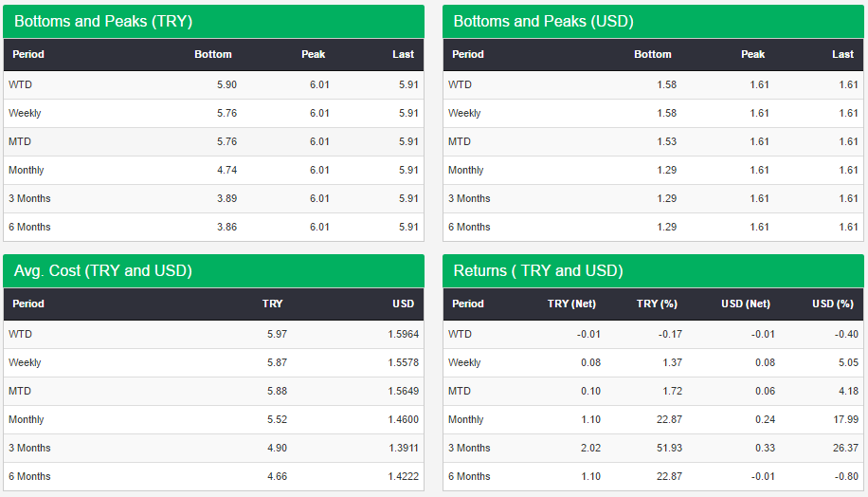Click the 1.5964 WTD average cost value
This screenshot has width=868, height=497.
click(403, 334)
